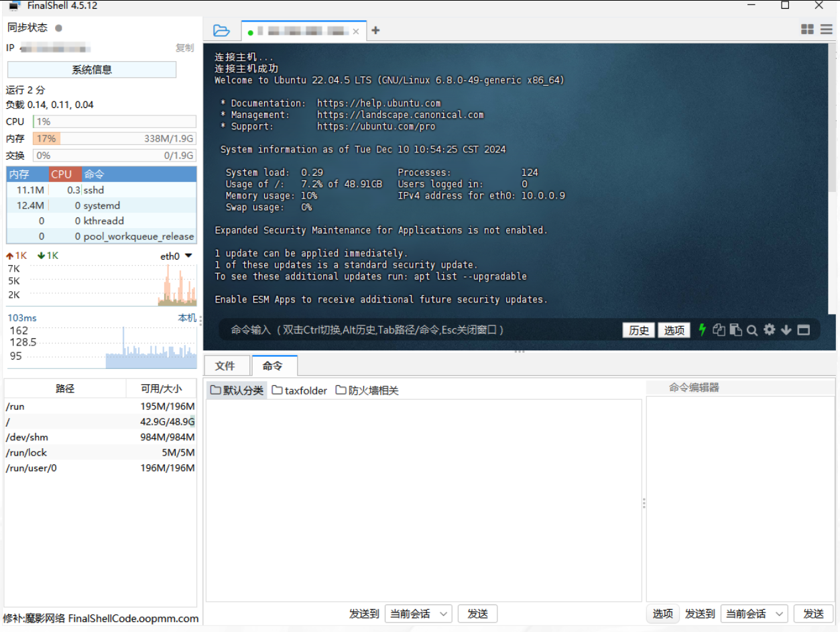Click the 路径 column header

(x=65, y=388)
